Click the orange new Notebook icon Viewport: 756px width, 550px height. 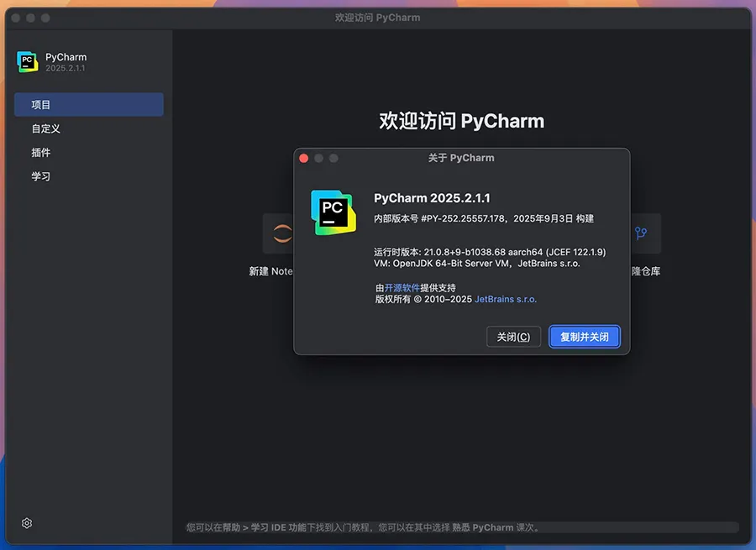(x=281, y=233)
